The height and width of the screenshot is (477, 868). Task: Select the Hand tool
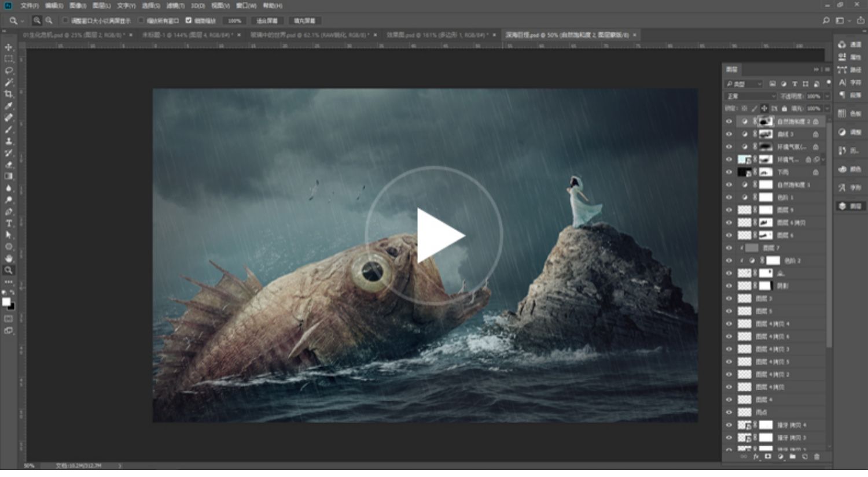tap(9, 258)
